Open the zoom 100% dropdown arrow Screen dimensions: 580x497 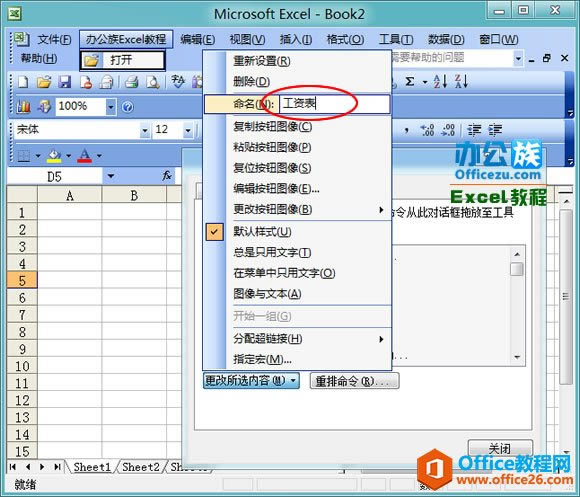pyautogui.click(x=111, y=107)
